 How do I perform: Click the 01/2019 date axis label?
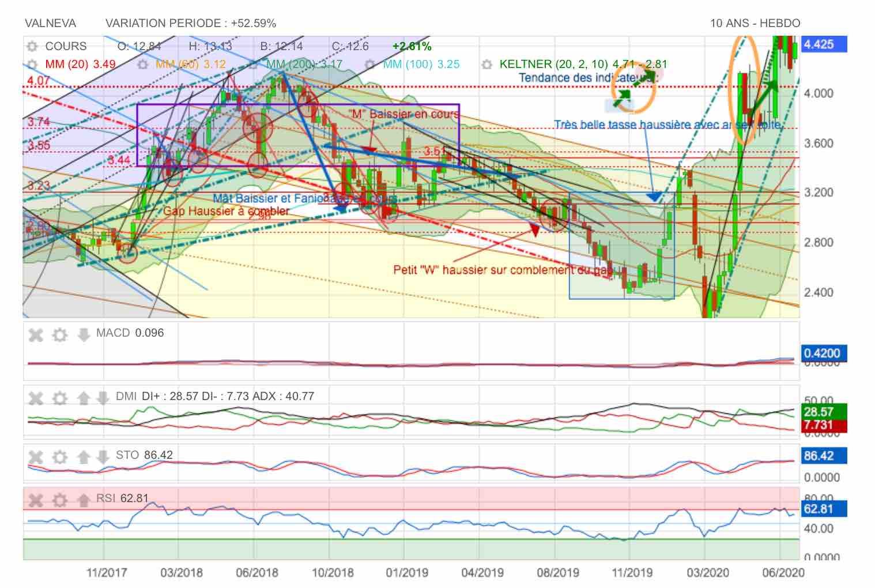(407, 573)
